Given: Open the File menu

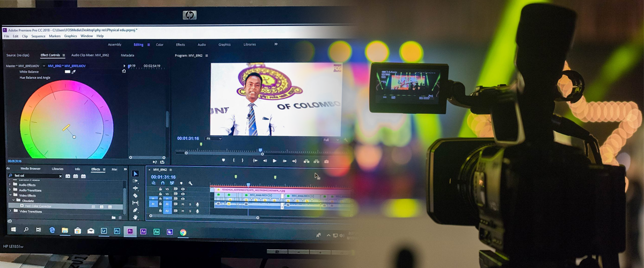Looking at the screenshot, I should tap(6, 36).
